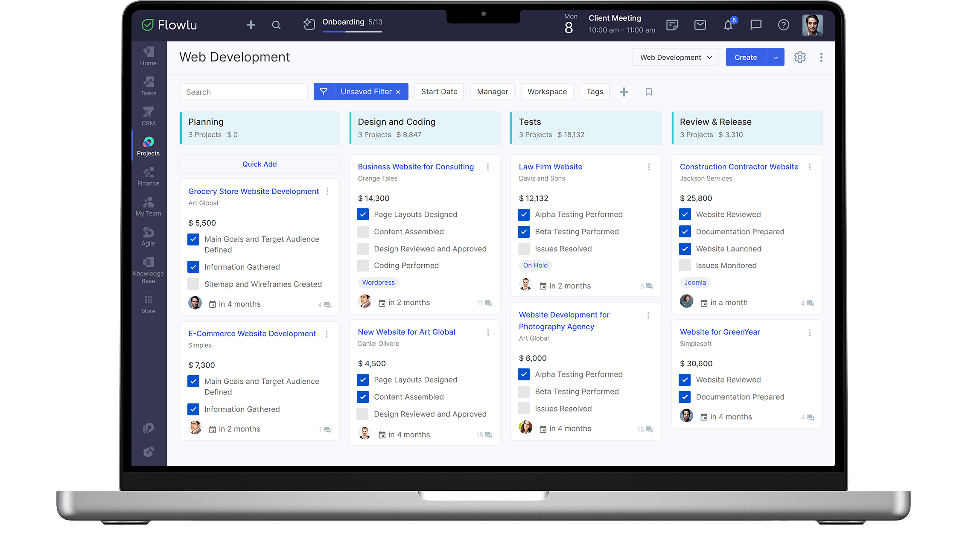Uncheck Page Layouts Designed for Business Website
The height and width of the screenshot is (543, 980).
[x=363, y=214]
